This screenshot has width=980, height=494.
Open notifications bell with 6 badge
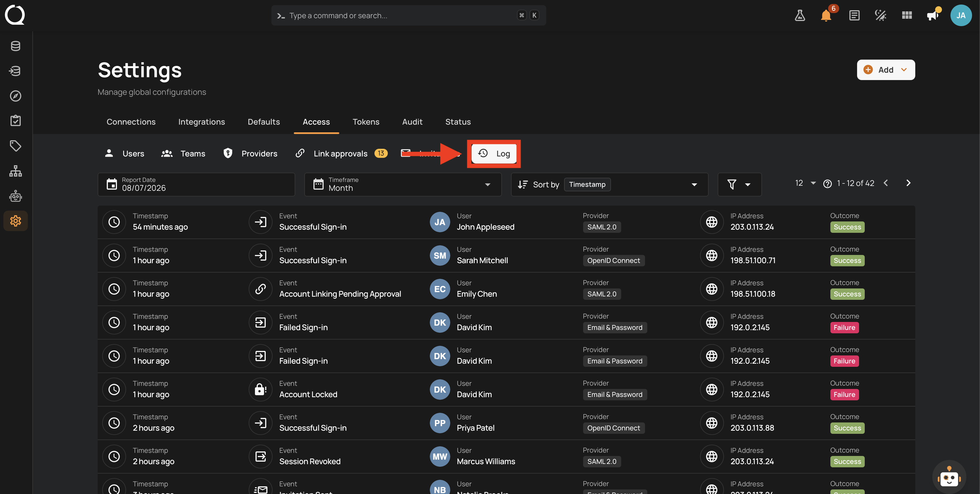pos(826,15)
